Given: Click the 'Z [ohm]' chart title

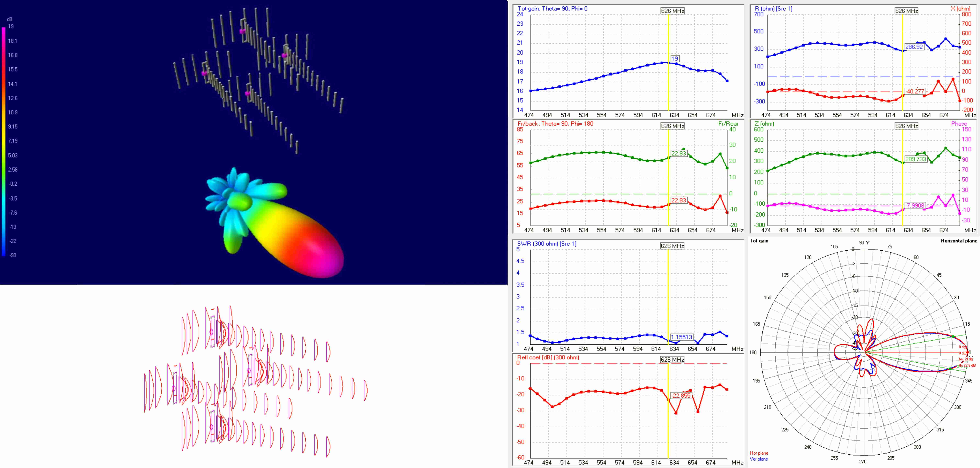Looking at the screenshot, I should tap(764, 124).
